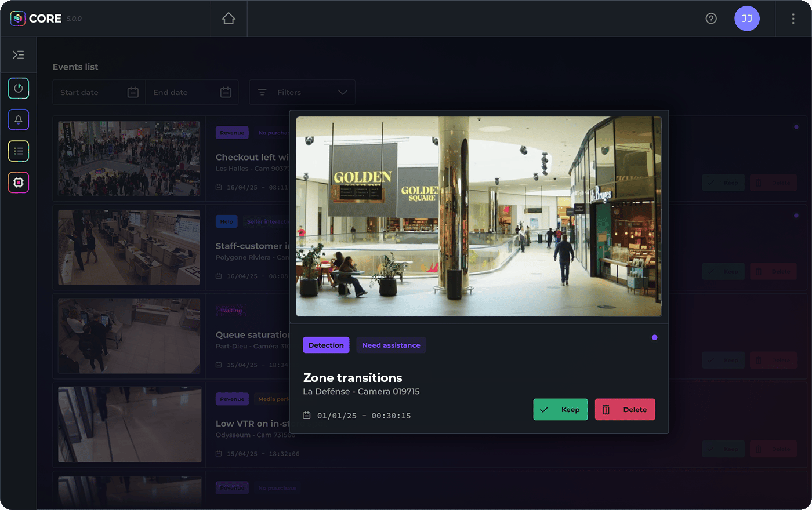Select the events list icon in sidebar
This screenshot has height=510, width=812.
click(x=19, y=151)
